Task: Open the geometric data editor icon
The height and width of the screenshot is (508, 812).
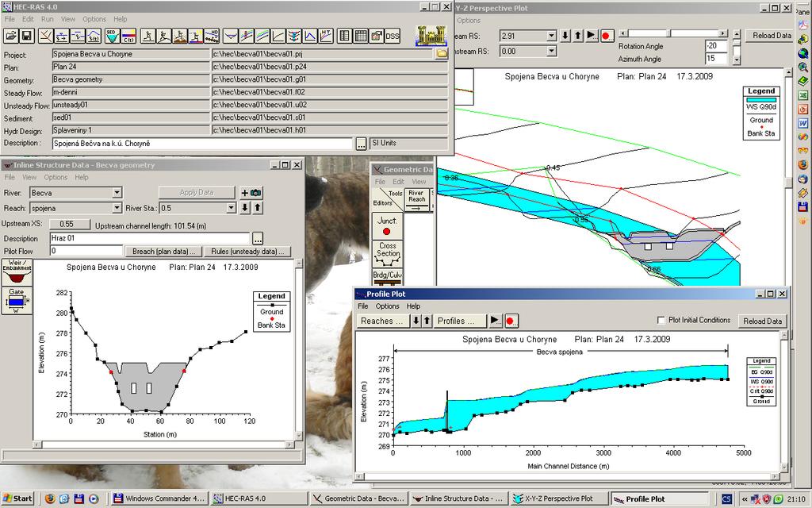Action: tap(45, 36)
